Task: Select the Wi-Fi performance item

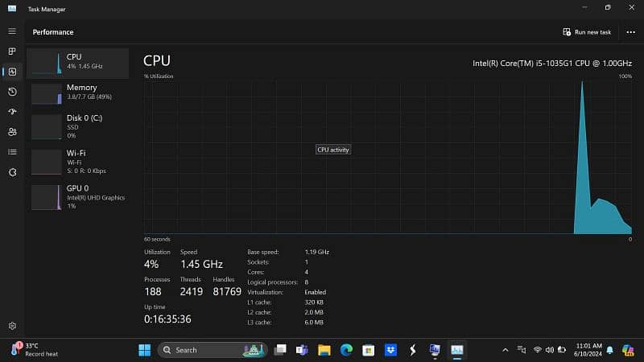Action: pyautogui.click(x=77, y=161)
